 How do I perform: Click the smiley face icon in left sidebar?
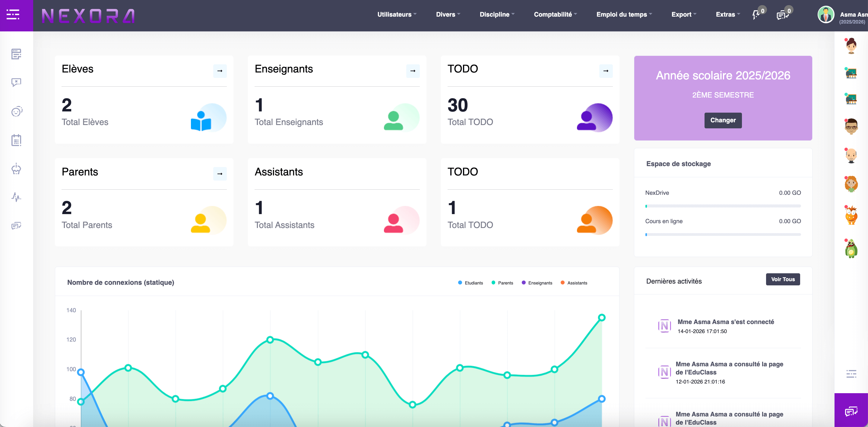(x=16, y=112)
